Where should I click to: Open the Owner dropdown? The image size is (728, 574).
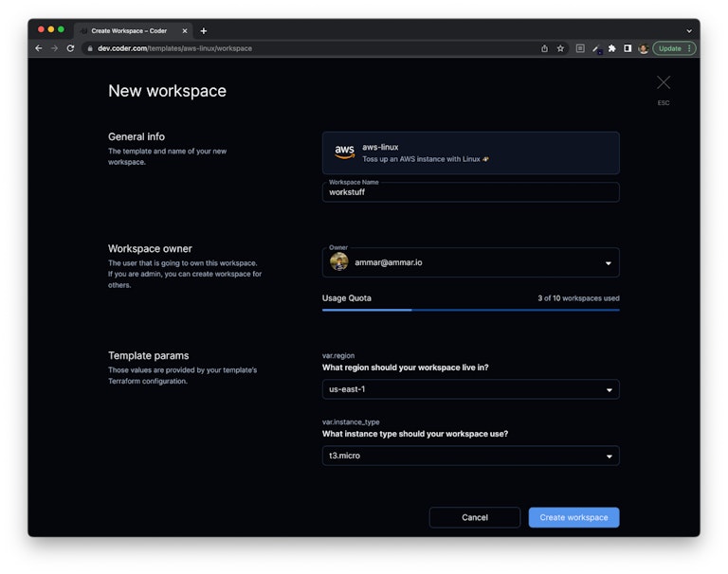pos(471,262)
